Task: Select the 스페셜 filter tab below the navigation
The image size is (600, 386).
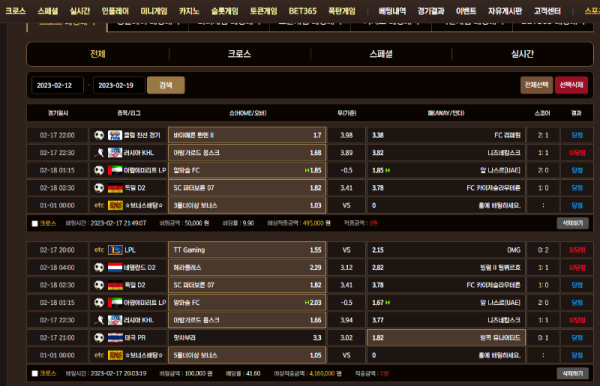Action: pyautogui.click(x=381, y=54)
